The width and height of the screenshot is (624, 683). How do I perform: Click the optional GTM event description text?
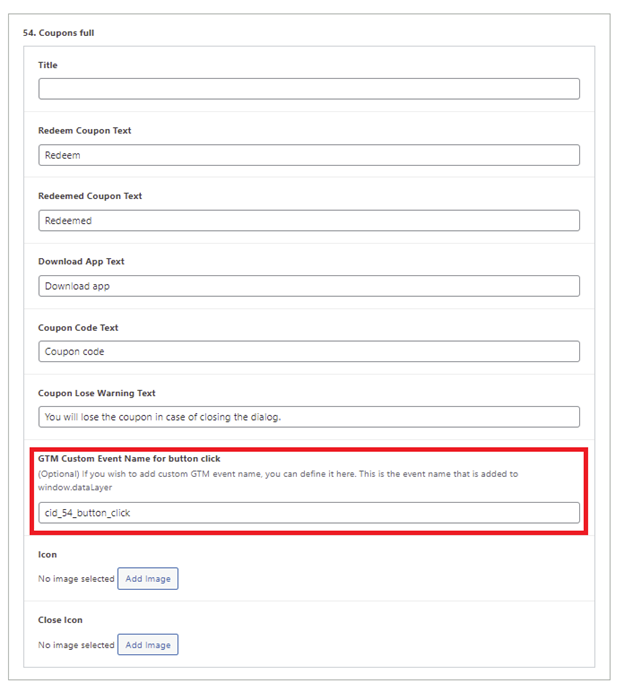278,480
